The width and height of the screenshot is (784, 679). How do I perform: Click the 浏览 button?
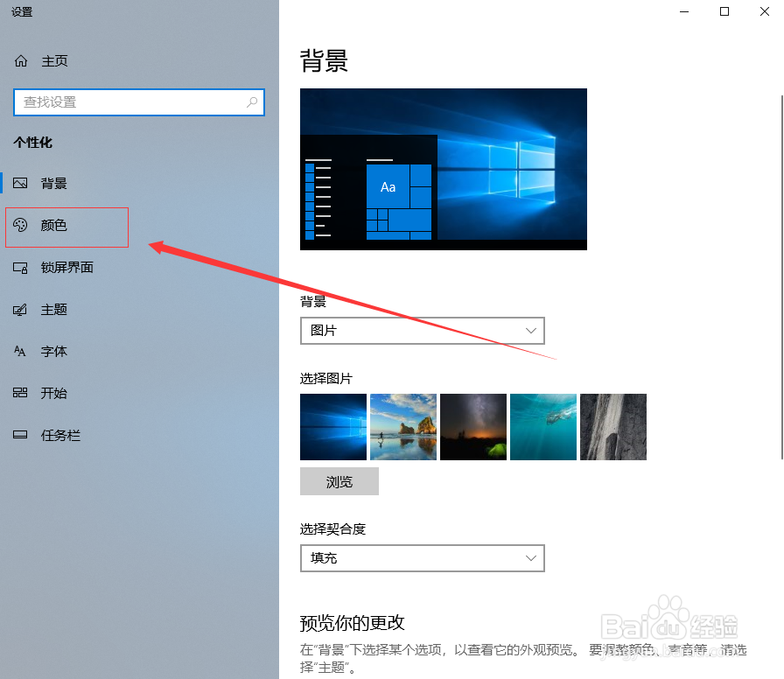pos(339,481)
